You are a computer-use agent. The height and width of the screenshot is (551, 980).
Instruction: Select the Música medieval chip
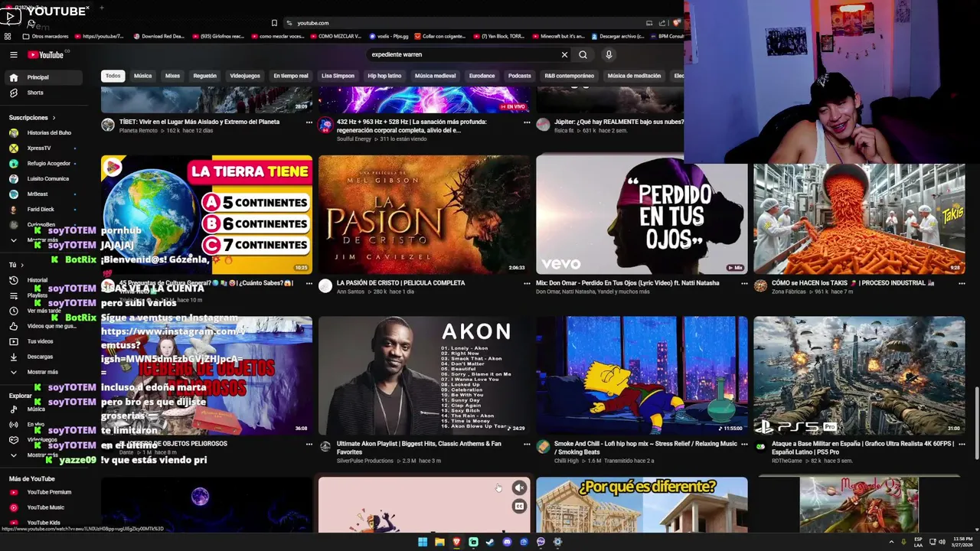(435, 76)
